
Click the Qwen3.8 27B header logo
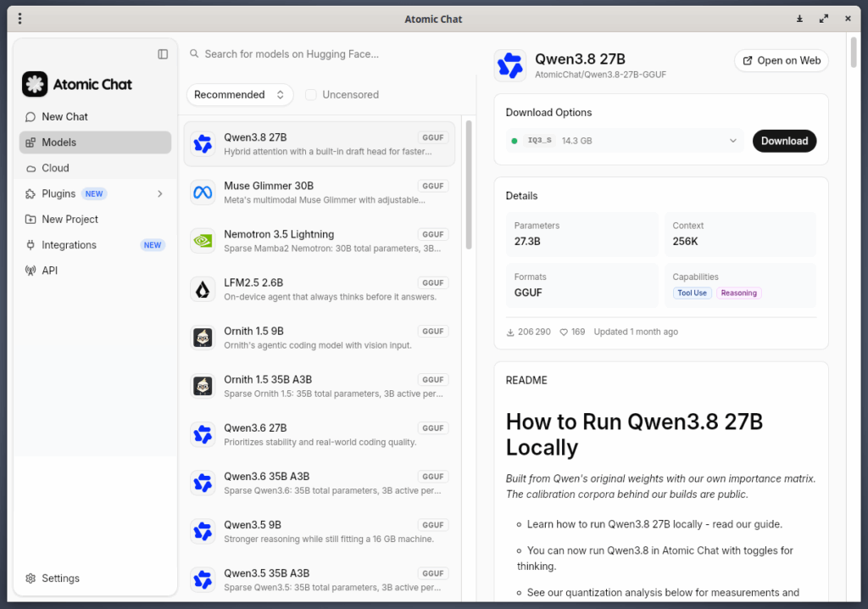[x=509, y=65]
